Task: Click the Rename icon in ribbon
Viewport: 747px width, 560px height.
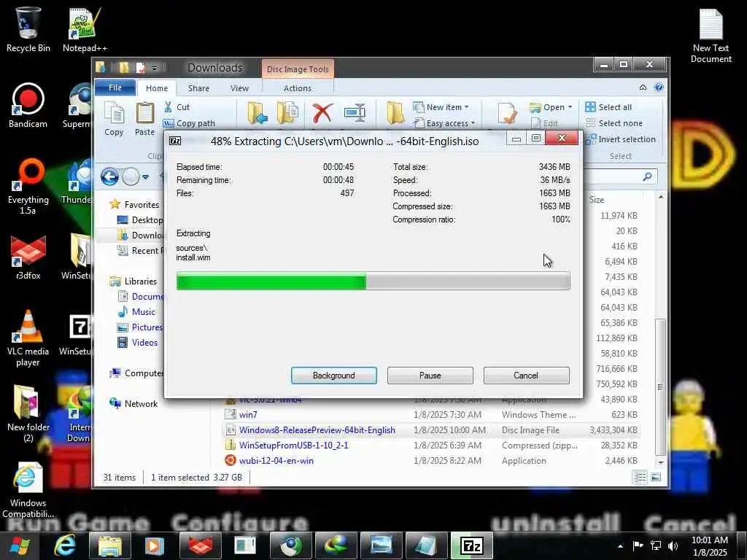Action: coord(355,113)
